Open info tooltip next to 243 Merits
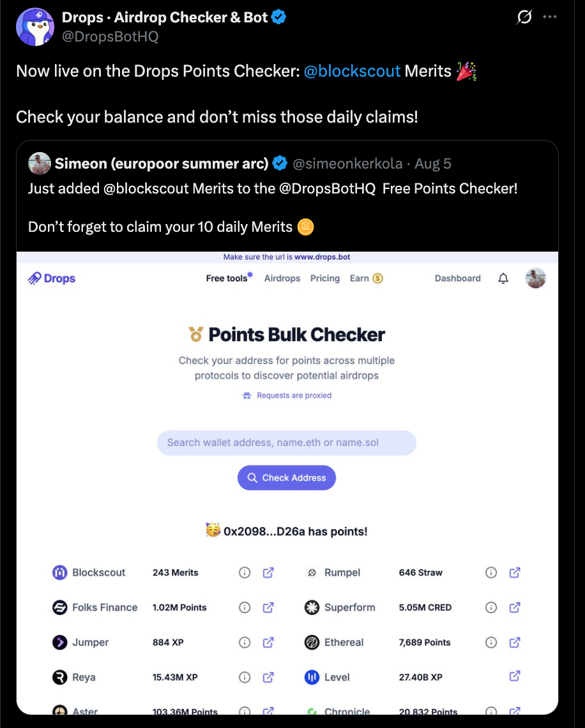The image size is (585, 728). 245,572
